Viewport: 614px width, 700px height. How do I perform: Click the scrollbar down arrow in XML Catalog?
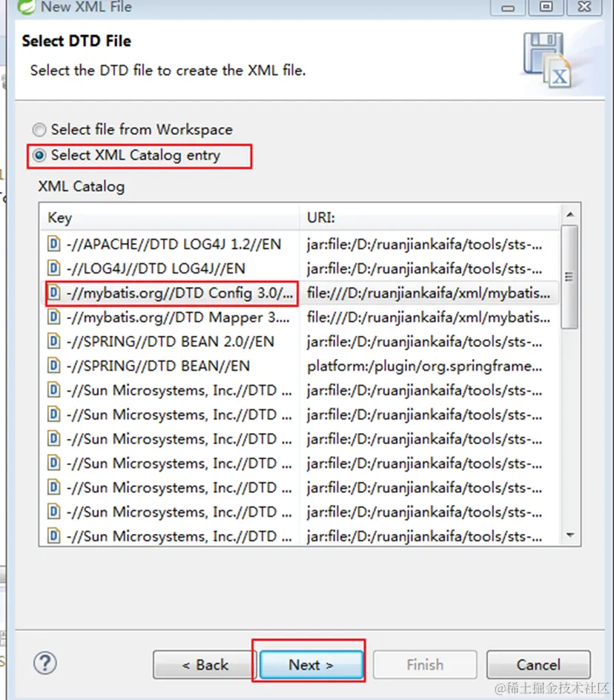coord(570,535)
